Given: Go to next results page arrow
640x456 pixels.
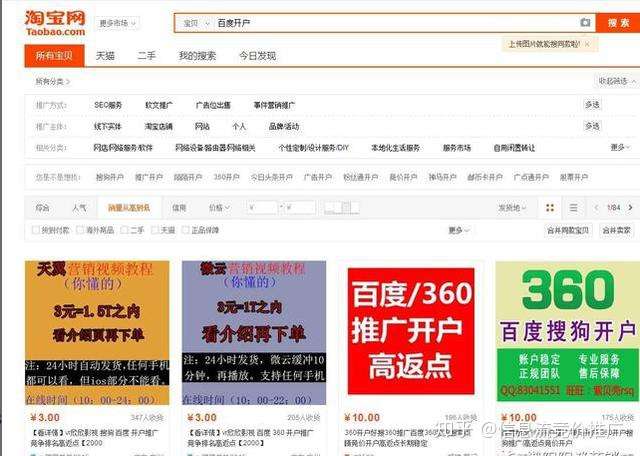Looking at the screenshot, I should tap(630, 208).
